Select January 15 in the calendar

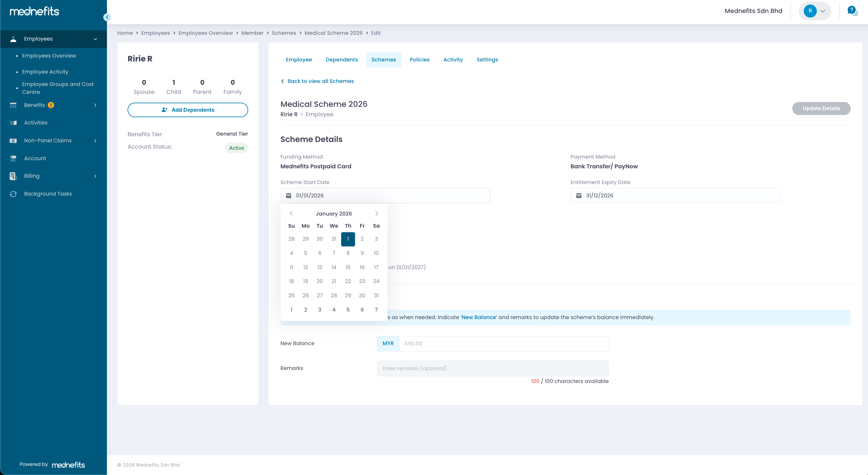(348, 267)
